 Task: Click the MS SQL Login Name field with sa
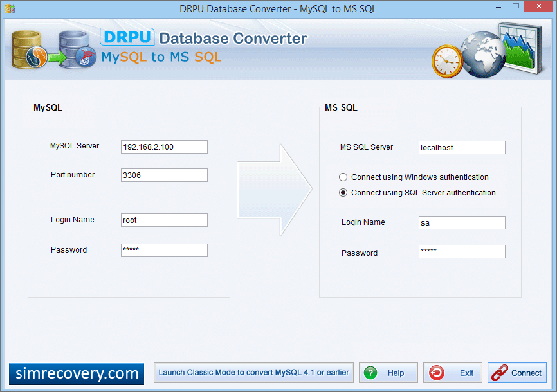(462, 223)
